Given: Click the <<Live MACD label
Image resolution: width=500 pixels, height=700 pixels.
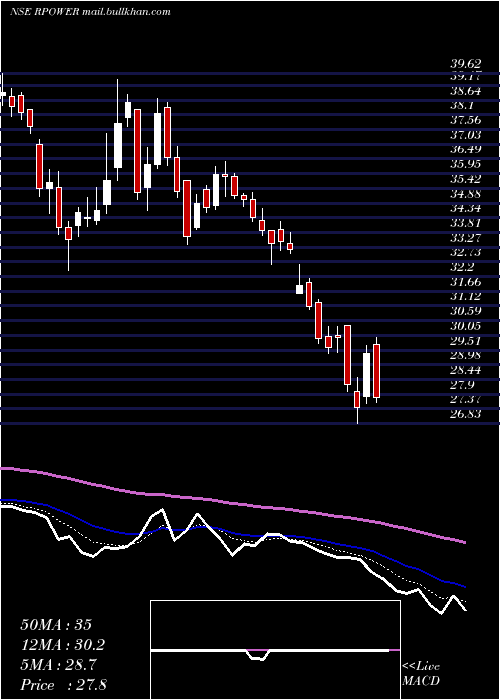Looking at the screenshot, I should pyautogui.click(x=421, y=674).
